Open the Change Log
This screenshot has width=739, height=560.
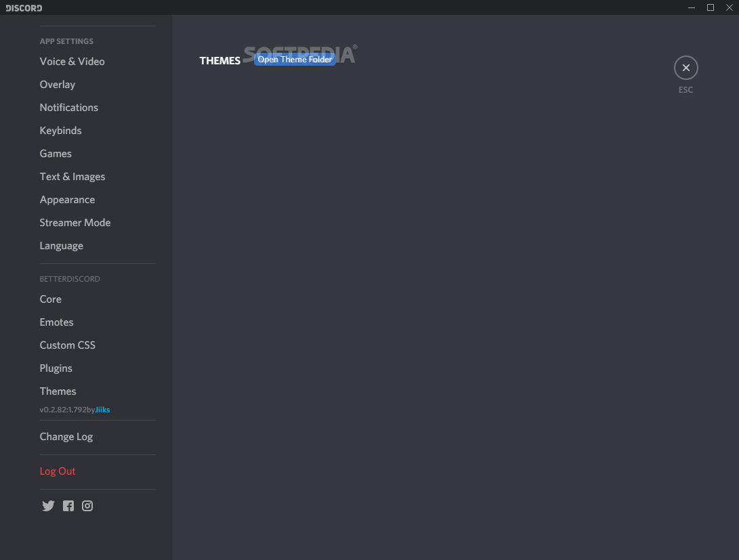click(x=66, y=437)
